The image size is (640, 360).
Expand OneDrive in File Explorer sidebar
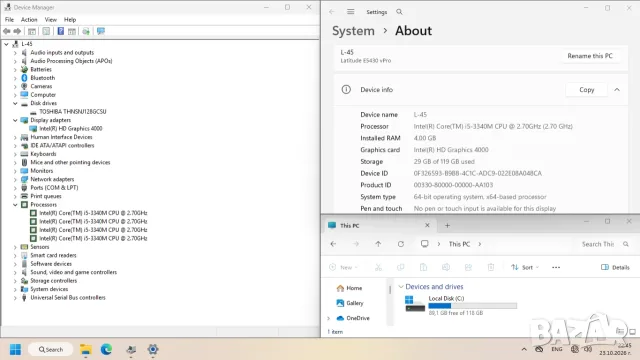(329, 318)
